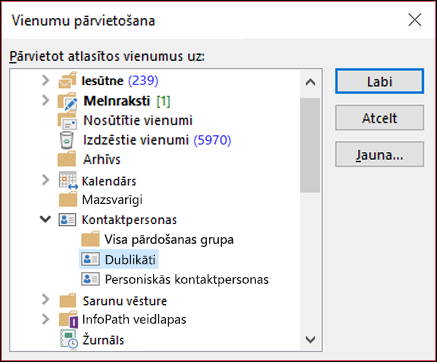Select the InfoPath veidlapas folder name
Viewport: 437px width, 362px height.
134,319
